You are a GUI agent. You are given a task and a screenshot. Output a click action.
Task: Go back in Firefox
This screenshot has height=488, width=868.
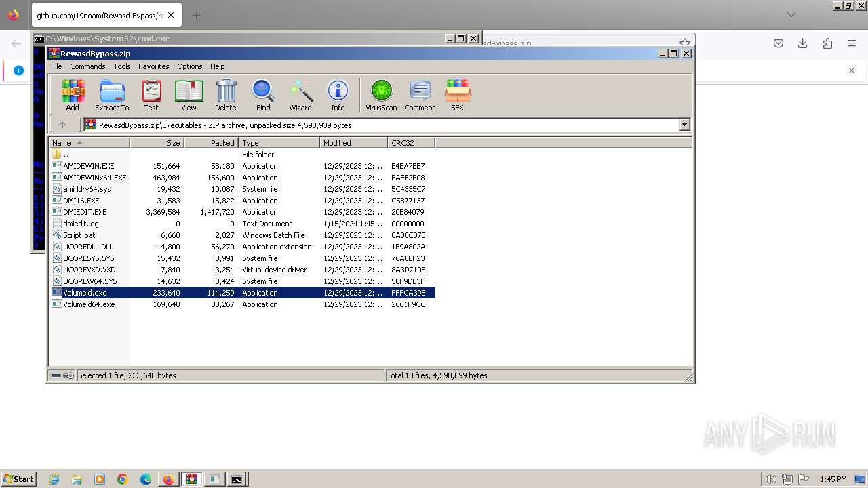16,43
